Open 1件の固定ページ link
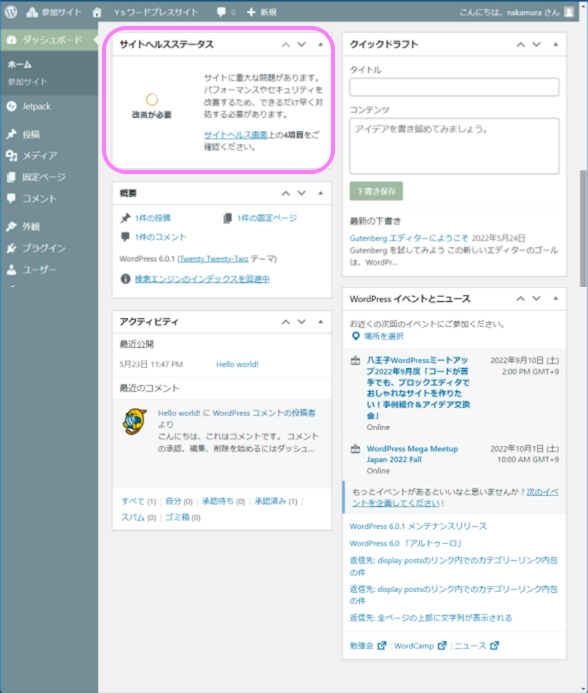Screen dimensions: 588x693 (x=267, y=218)
